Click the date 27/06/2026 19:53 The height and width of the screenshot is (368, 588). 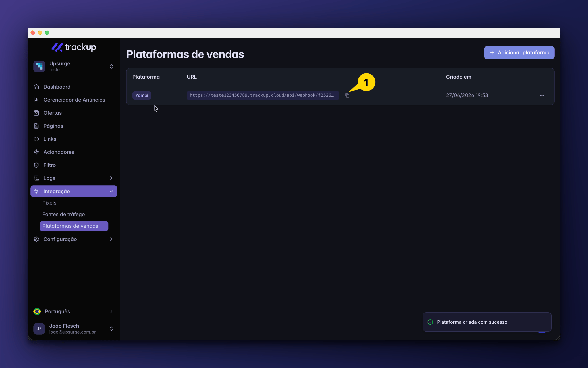pos(467,95)
